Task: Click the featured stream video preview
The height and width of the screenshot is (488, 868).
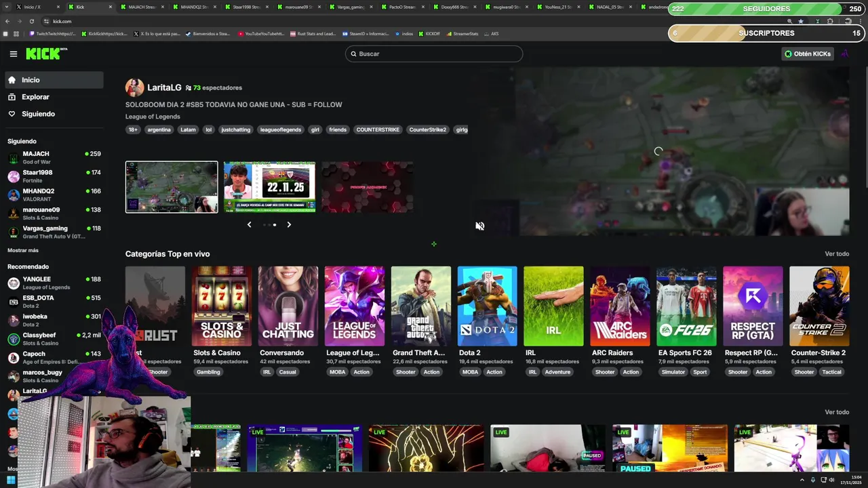Action: pyautogui.click(x=658, y=151)
